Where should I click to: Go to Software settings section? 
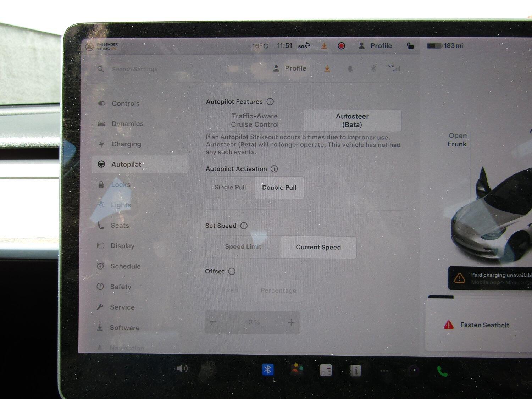(x=124, y=328)
